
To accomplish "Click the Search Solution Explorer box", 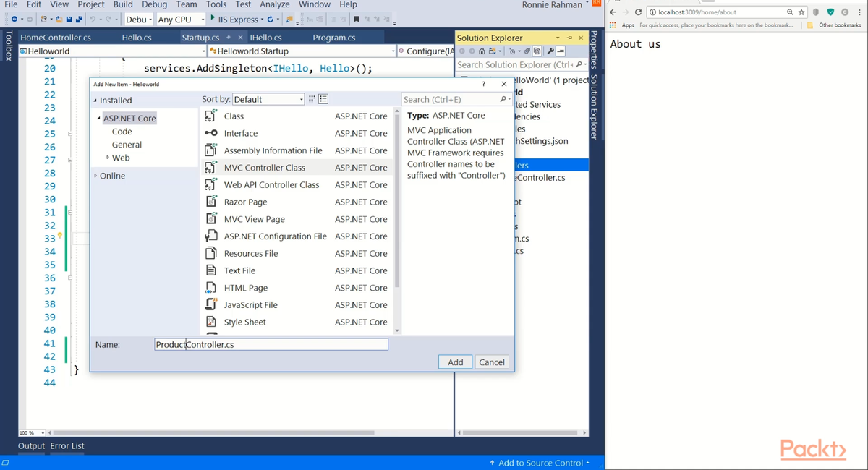I will click(521, 64).
